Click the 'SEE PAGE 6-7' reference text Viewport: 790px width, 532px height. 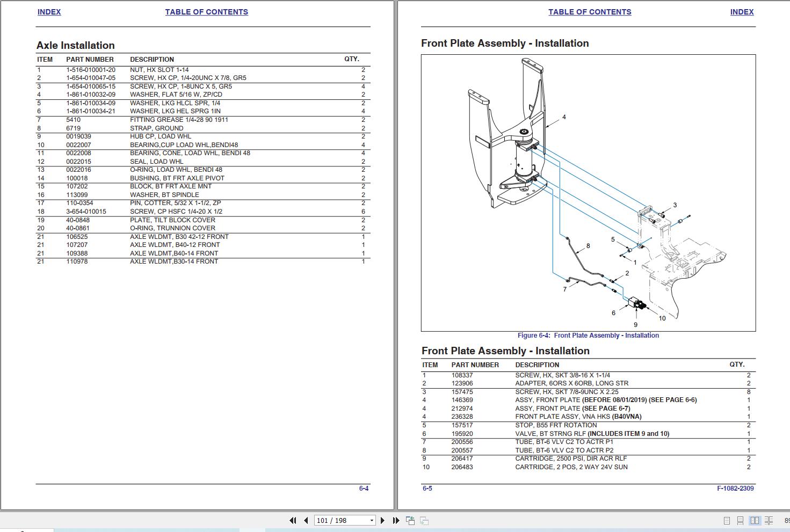coord(606,409)
